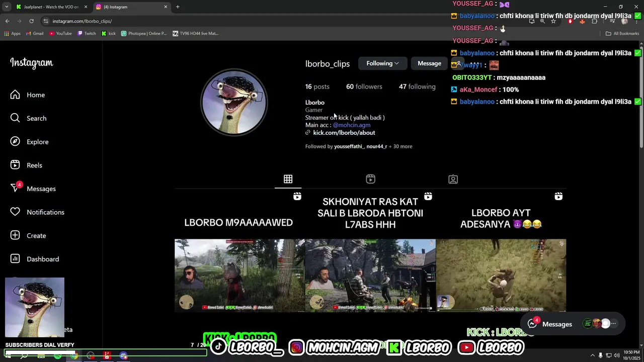Open Reels from sidebar
This screenshot has width=644, height=362.
tap(26, 165)
